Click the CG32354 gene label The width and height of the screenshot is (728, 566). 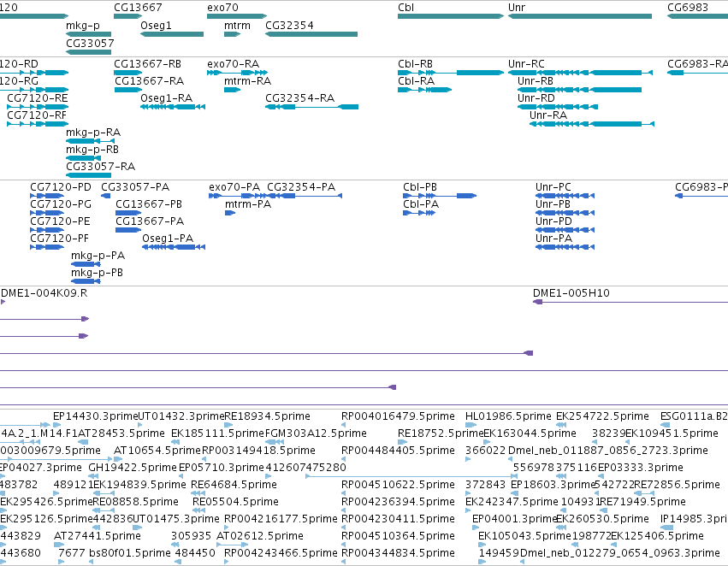pyautogui.click(x=289, y=26)
